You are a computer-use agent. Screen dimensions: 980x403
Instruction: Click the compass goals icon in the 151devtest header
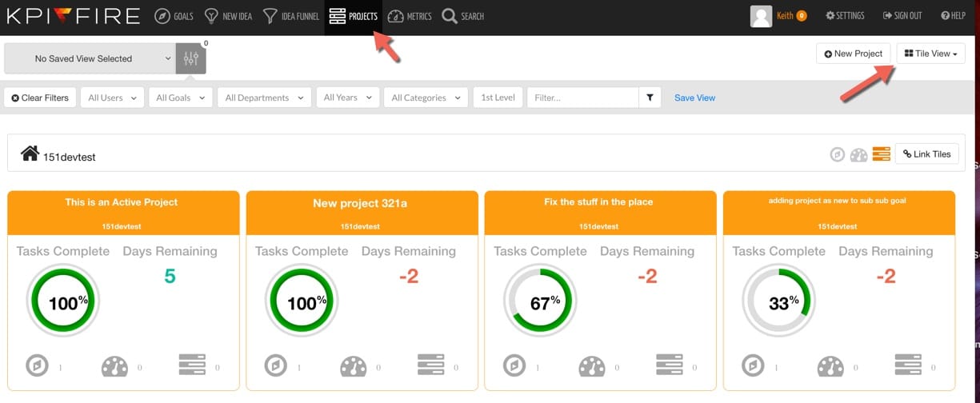tap(837, 154)
